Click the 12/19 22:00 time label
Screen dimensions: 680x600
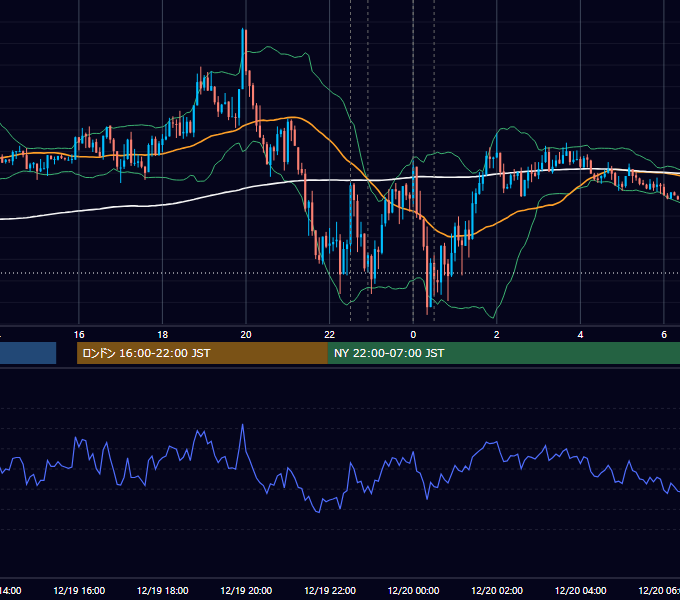(330, 590)
